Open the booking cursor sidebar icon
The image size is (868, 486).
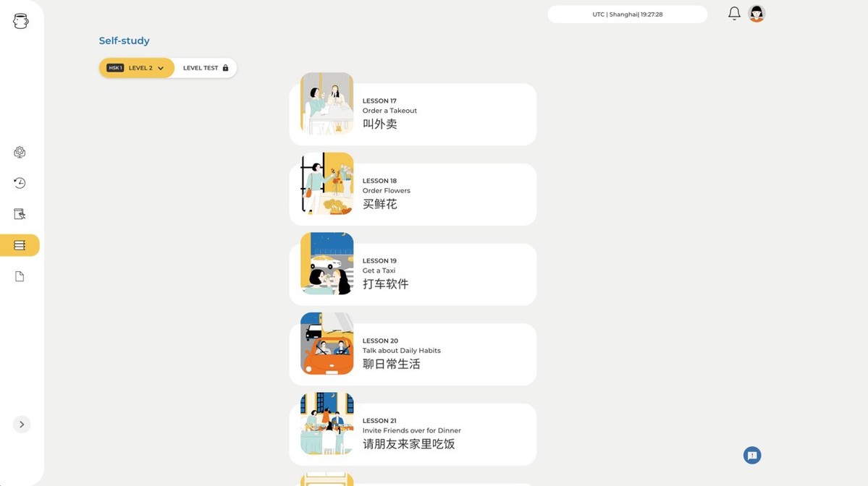20,214
